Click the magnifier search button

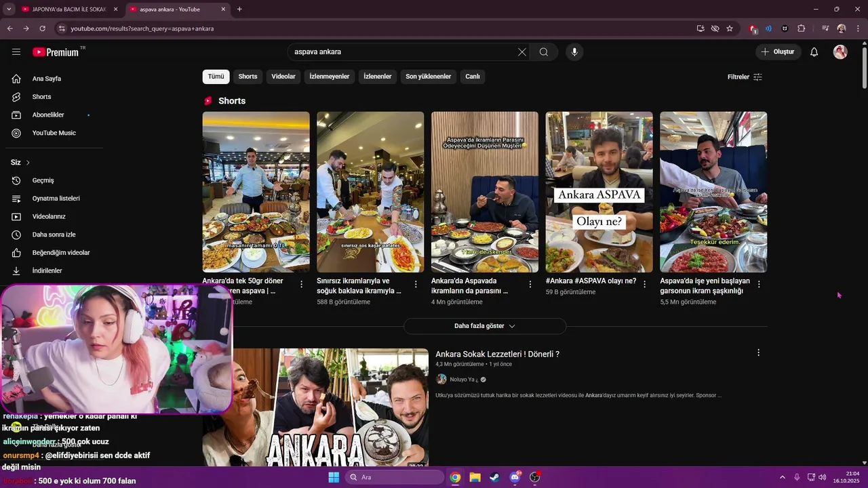(544, 52)
